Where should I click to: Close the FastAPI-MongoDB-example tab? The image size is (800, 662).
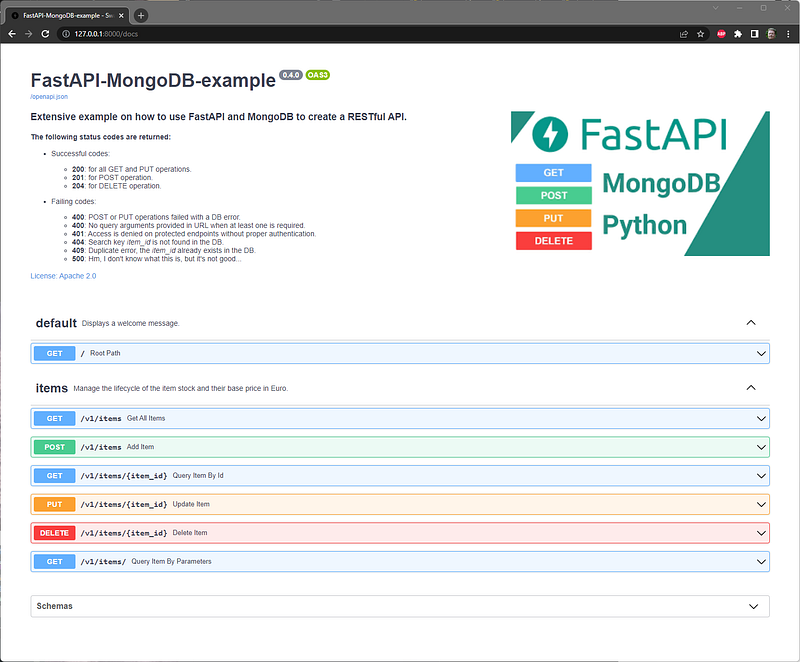pos(121,16)
